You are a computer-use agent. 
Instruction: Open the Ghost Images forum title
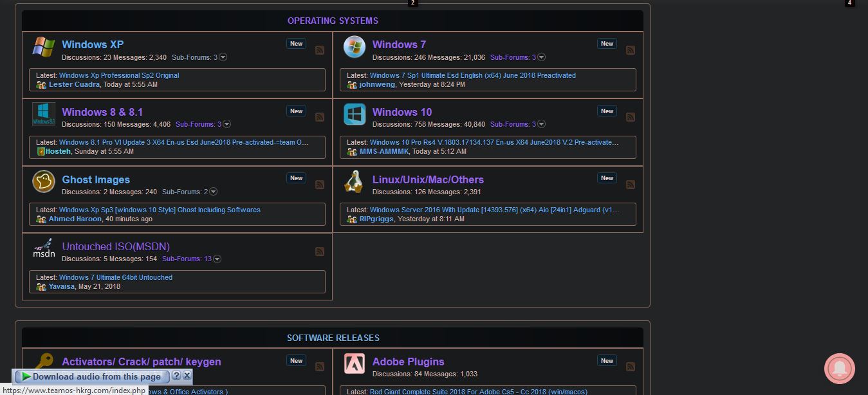pyautogui.click(x=96, y=179)
